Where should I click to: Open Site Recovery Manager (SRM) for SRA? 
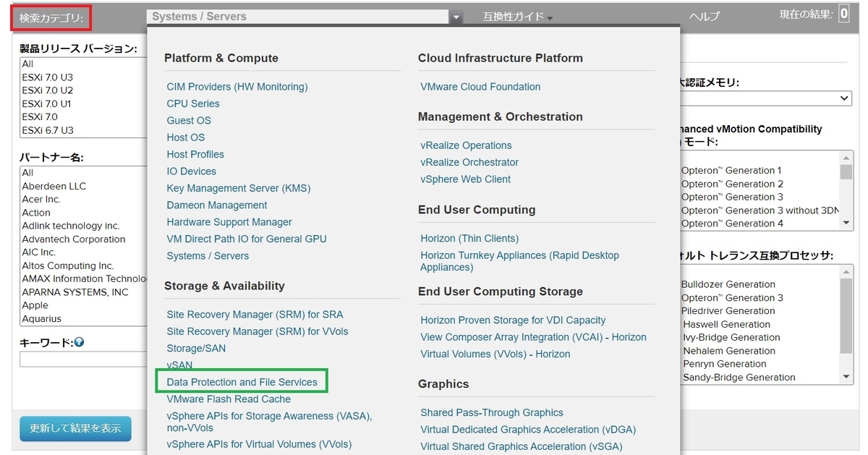pos(255,315)
